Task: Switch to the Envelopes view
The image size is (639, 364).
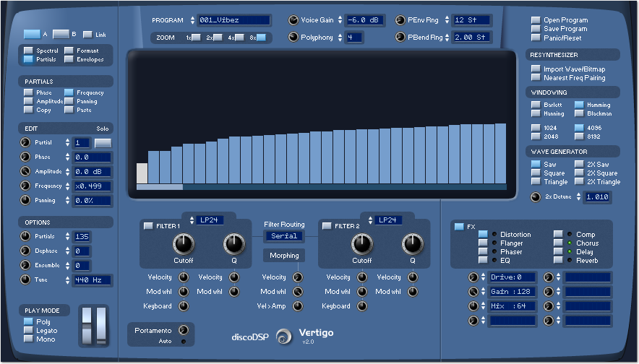Action: (69, 59)
